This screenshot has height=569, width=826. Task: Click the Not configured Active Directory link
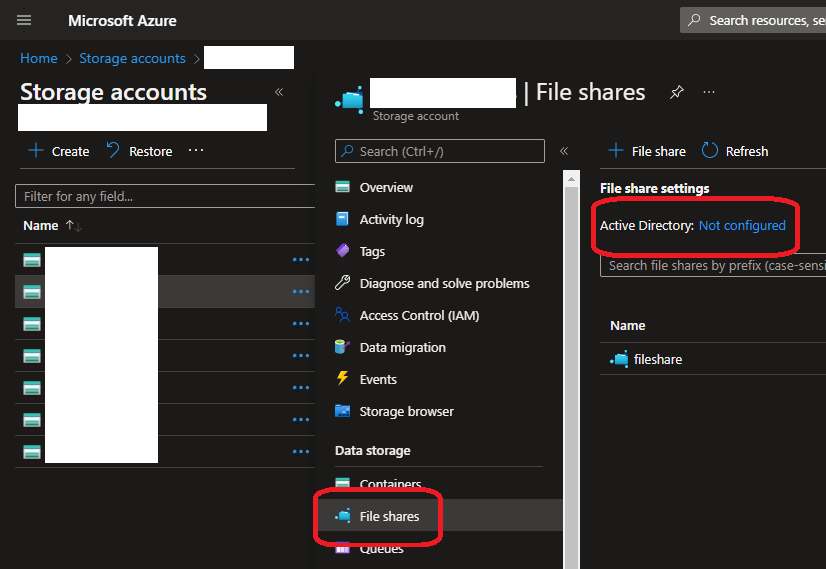coord(742,225)
